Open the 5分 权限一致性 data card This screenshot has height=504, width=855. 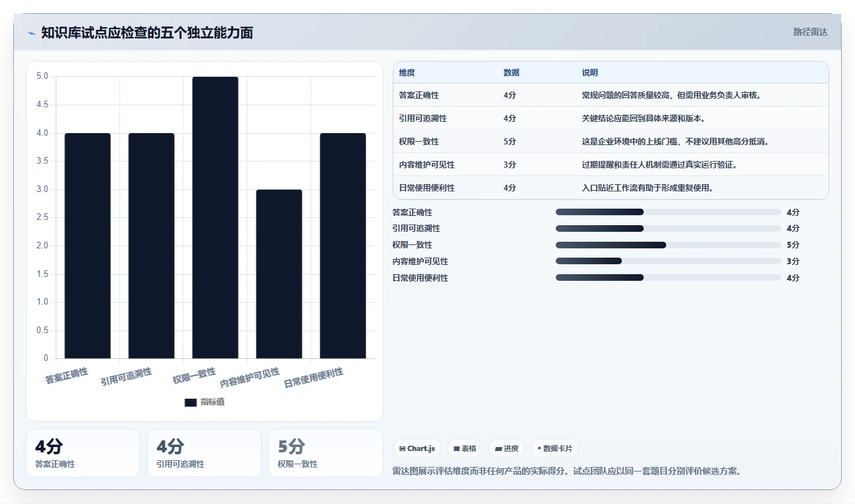[x=325, y=453]
